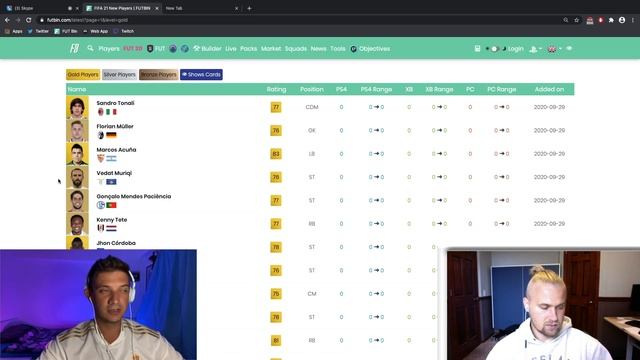Open the Chrome profile avatar icon
Image resolution: width=640 pixels, height=360 pixels.
click(x=622, y=20)
